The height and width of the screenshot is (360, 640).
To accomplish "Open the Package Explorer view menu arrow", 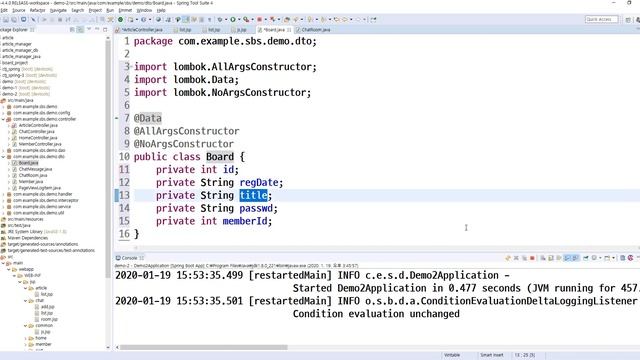I will [89, 30].
